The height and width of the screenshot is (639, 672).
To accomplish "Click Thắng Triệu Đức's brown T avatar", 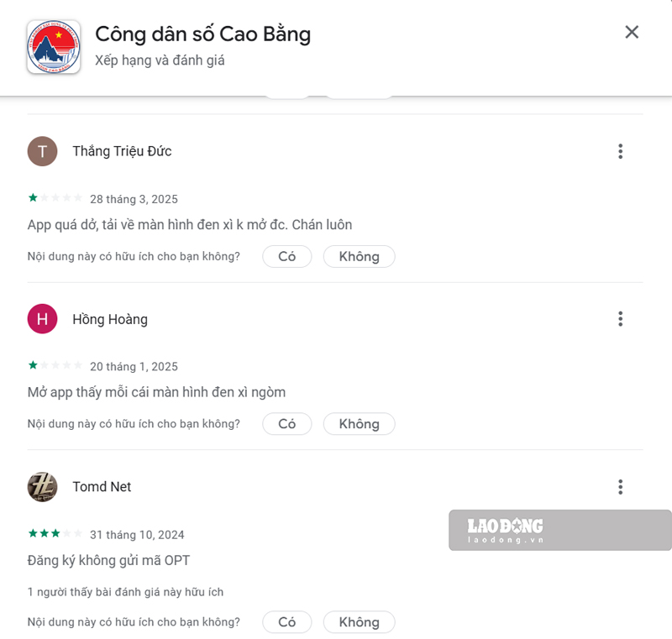I will click(43, 151).
